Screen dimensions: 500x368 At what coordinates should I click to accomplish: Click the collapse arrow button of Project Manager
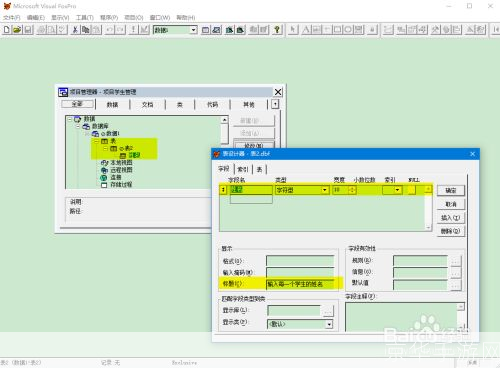[275, 104]
